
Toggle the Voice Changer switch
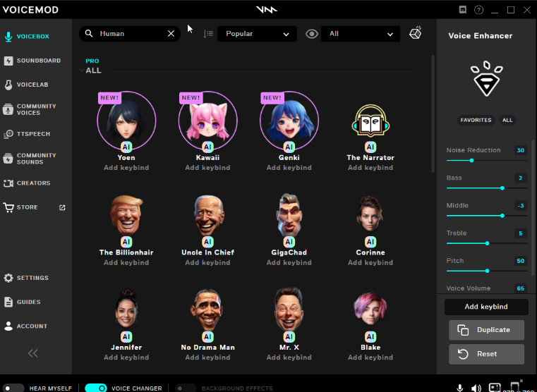[96, 388]
